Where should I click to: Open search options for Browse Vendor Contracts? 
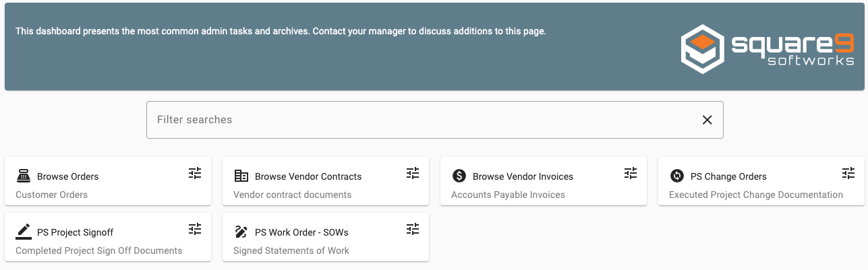(x=413, y=173)
